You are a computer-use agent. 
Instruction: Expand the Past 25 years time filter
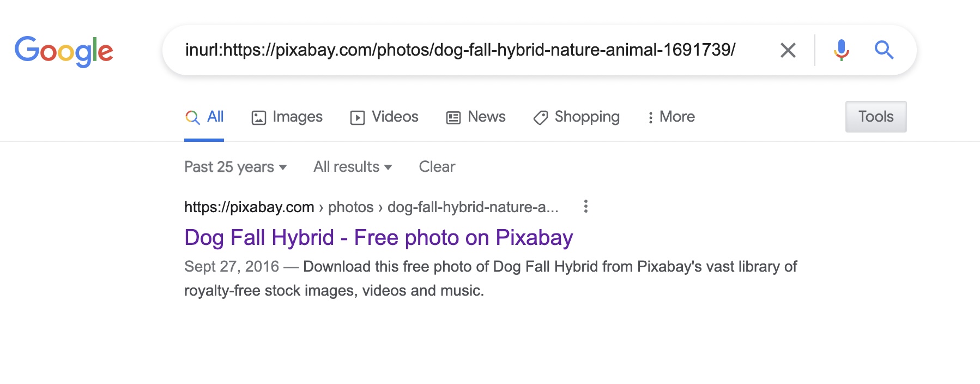(235, 167)
